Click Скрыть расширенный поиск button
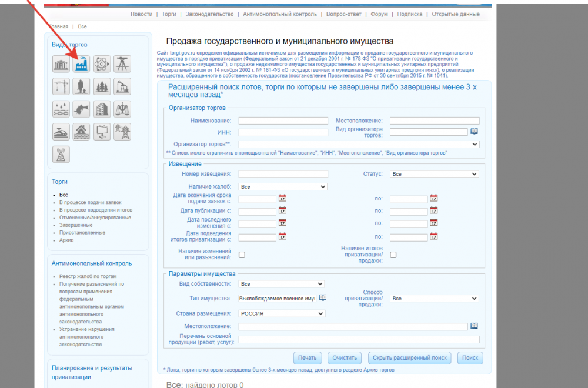This screenshot has width=588, height=388. pos(409,357)
